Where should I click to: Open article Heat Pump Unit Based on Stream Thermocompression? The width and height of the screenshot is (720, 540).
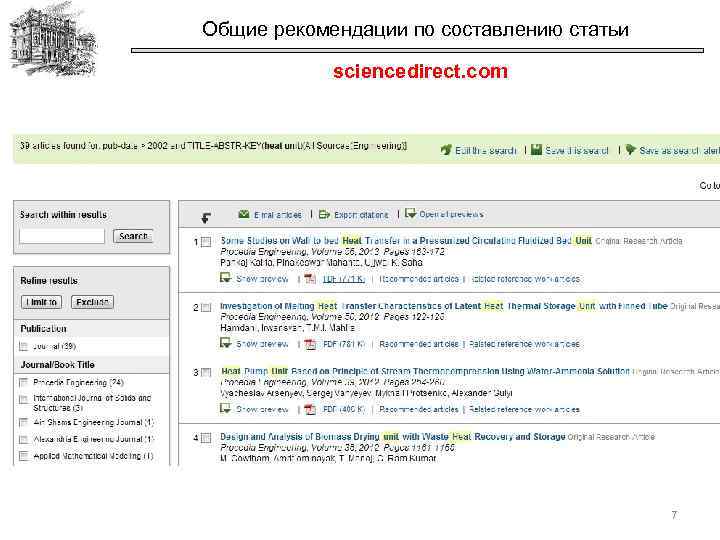pyautogui.click(x=425, y=371)
